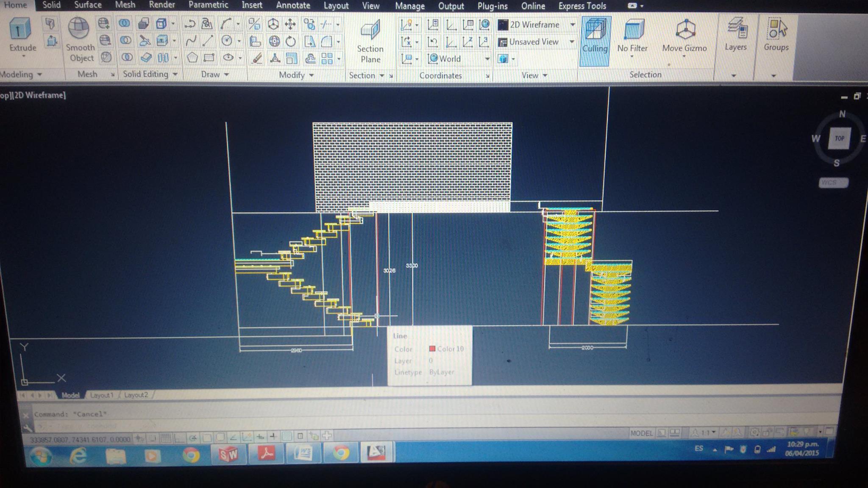The height and width of the screenshot is (488, 868).
Task: Click the TOP face of ViewCube
Action: [x=839, y=139]
